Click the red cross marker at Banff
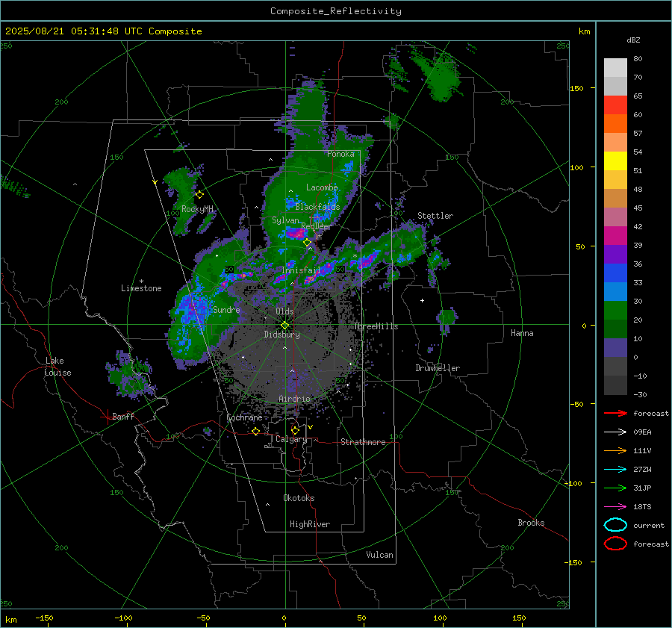 (106, 417)
